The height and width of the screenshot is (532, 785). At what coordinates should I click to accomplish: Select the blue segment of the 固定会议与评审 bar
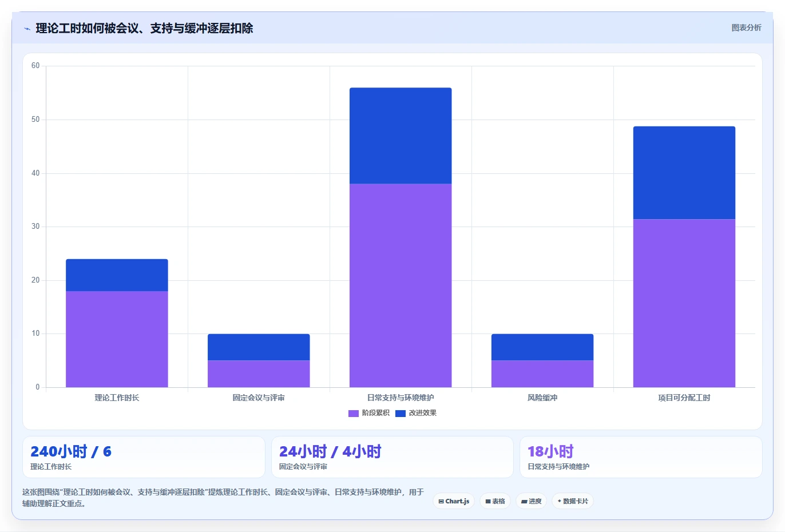259,347
